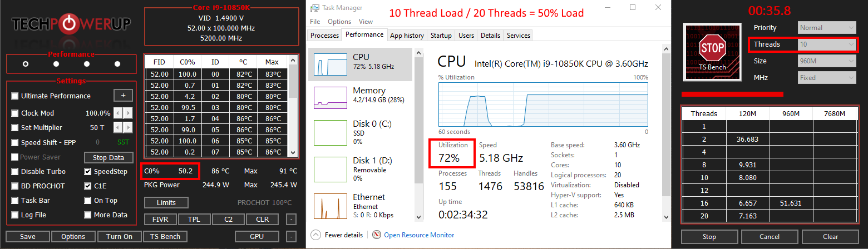This screenshot has height=249, width=868.
Task: Open the Options menu in Task Manager
Action: tap(339, 22)
